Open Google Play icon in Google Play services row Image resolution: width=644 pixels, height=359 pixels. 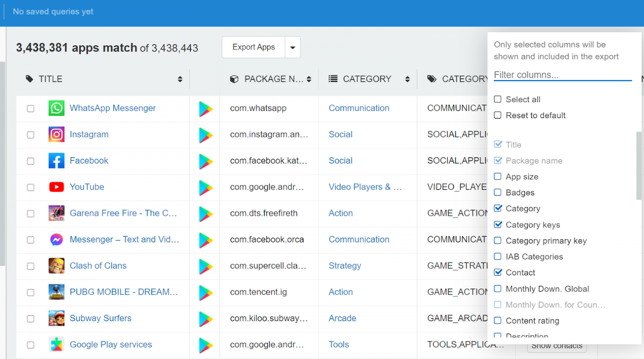click(x=206, y=345)
